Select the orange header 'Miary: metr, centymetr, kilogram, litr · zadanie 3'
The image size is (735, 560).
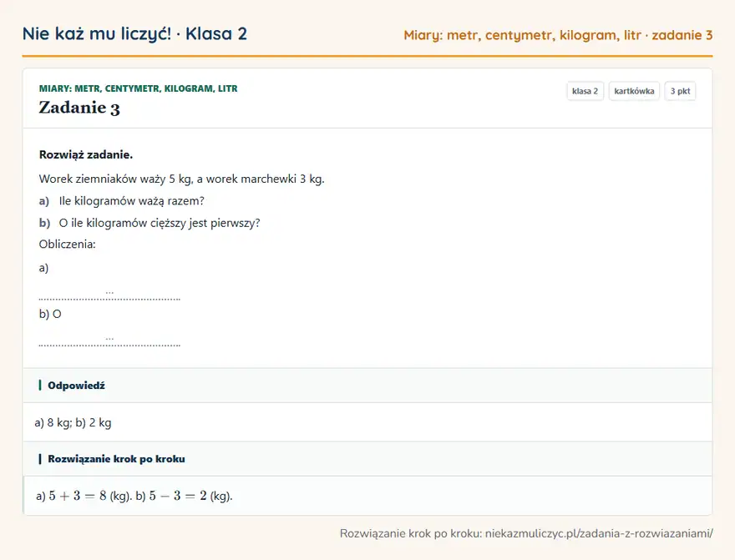point(558,35)
